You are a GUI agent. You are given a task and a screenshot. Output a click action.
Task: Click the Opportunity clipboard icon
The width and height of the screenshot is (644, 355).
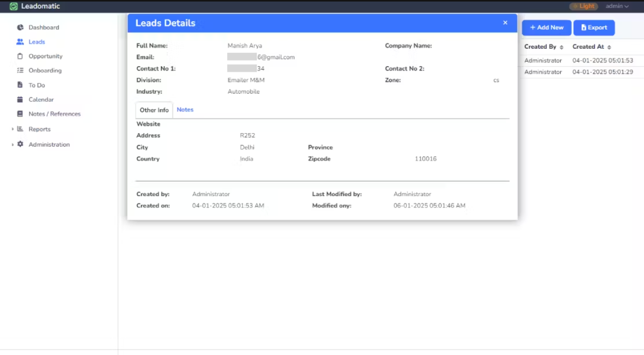(20, 56)
